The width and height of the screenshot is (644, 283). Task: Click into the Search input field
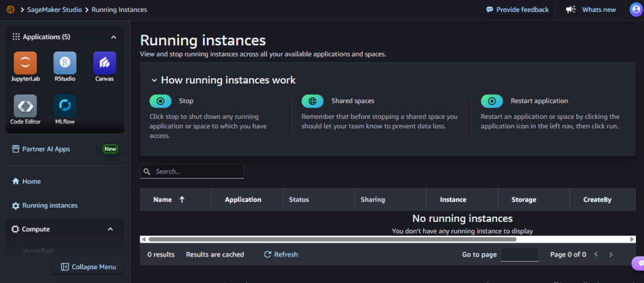[192, 171]
